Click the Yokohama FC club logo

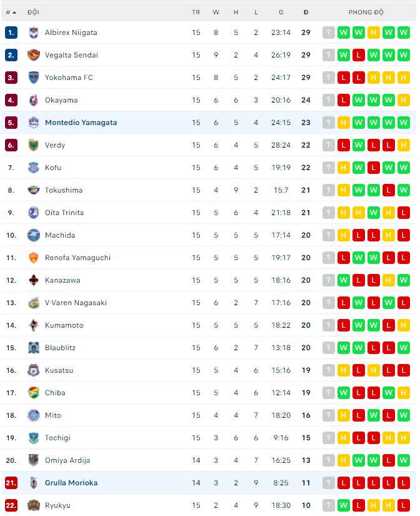point(34,78)
